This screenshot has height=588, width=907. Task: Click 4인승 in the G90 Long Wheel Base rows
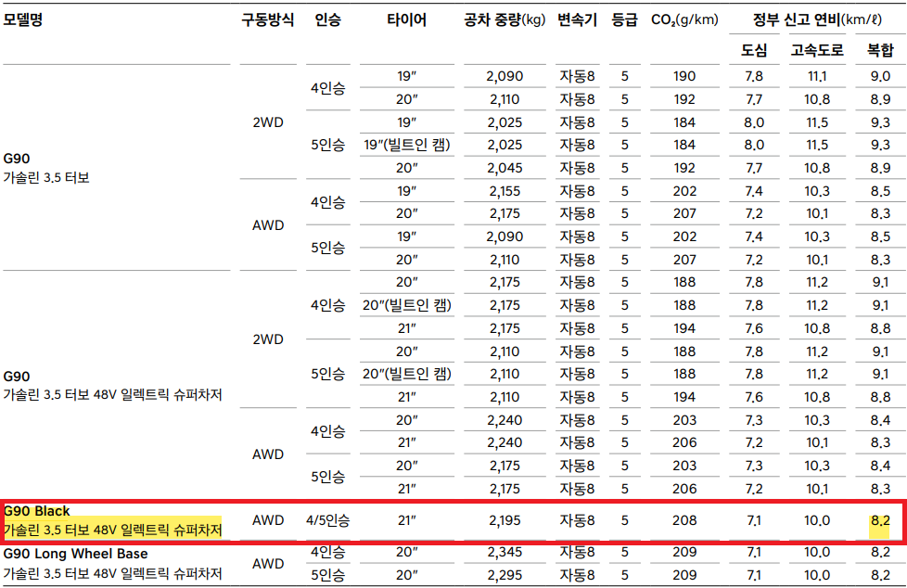pos(327,552)
